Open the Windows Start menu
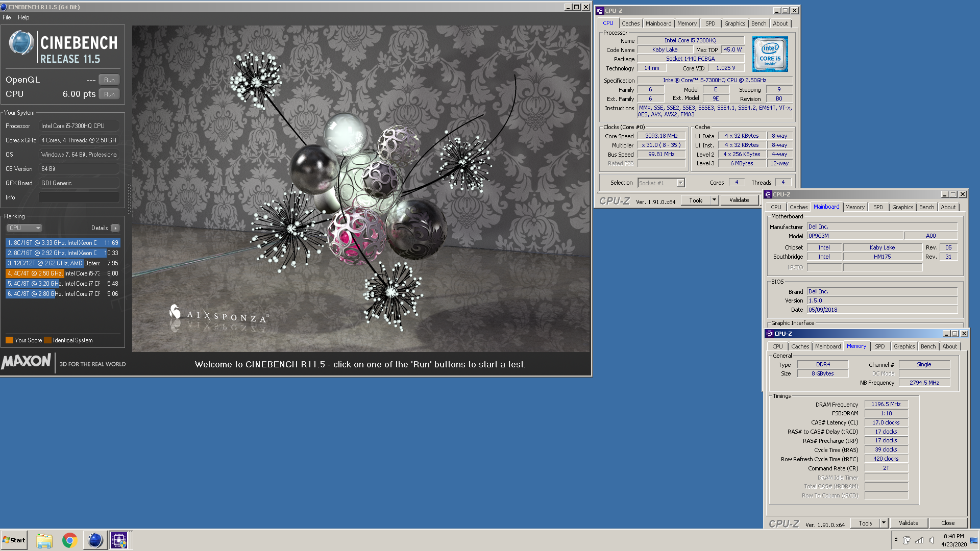Image resolution: width=980 pixels, height=551 pixels. 14,540
